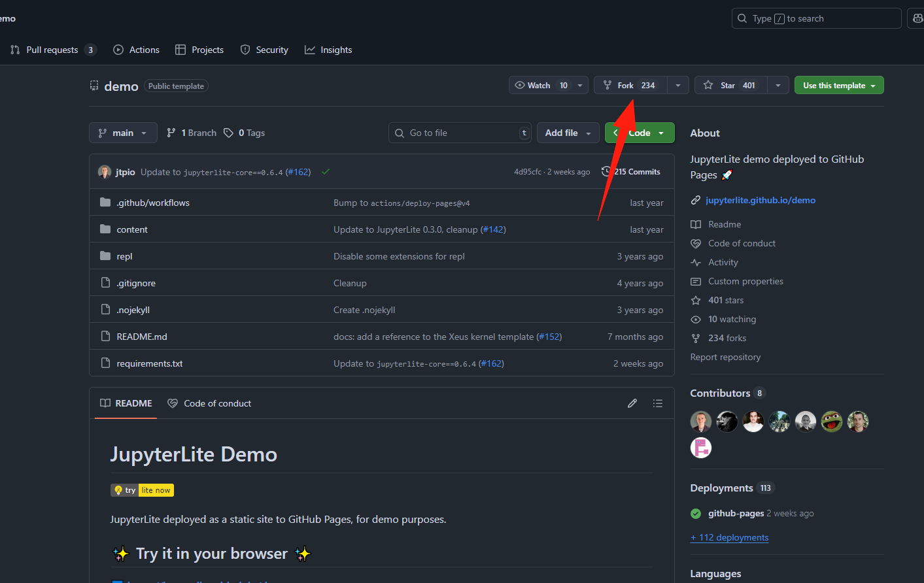The width and height of the screenshot is (924, 583).
Task: Open Code of conduct in About sidebar
Action: 742,243
